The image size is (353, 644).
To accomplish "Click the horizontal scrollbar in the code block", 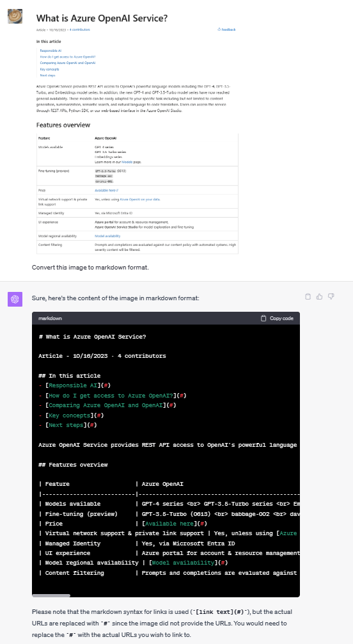I will [x=51, y=595].
